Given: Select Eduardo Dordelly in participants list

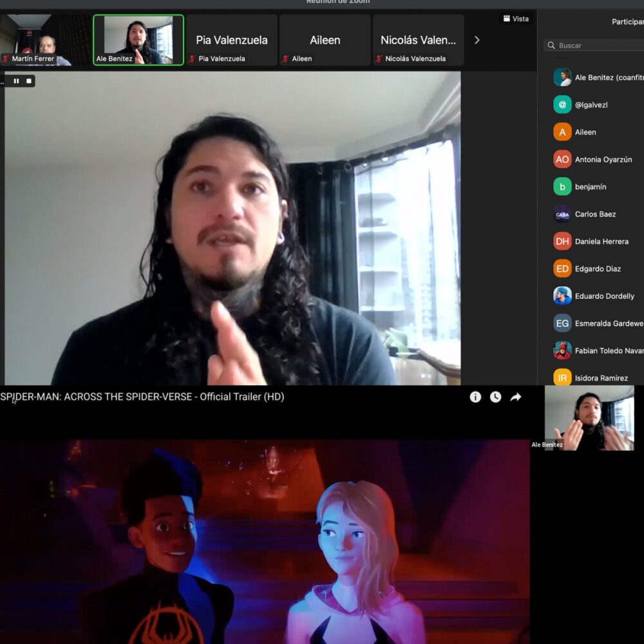Looking at the screenshot, I should pos(605,296).
